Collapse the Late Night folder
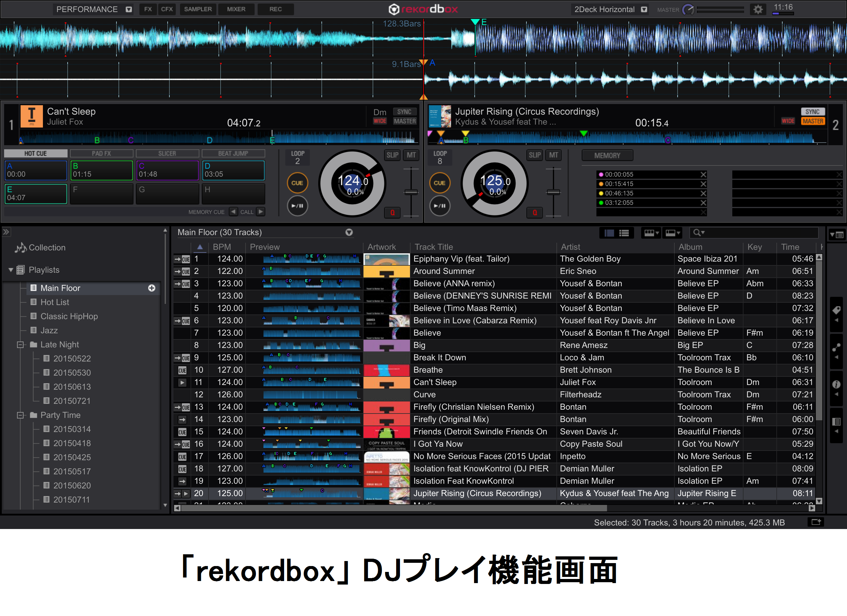Image resolution: width=847 pixels, height=616 pixels. (21, 344)
